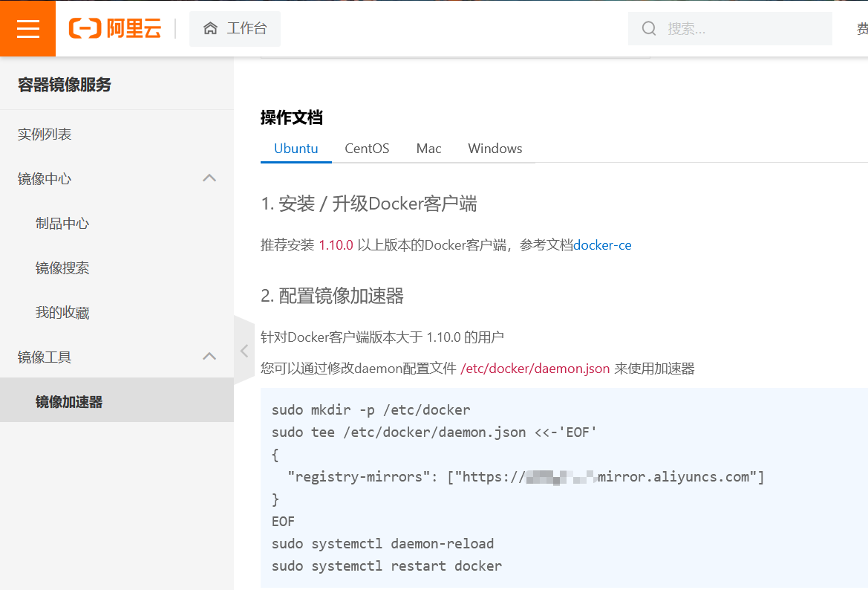
Task: Select 镜像加速器 in the sidebar
Action: tap(117, 400)
